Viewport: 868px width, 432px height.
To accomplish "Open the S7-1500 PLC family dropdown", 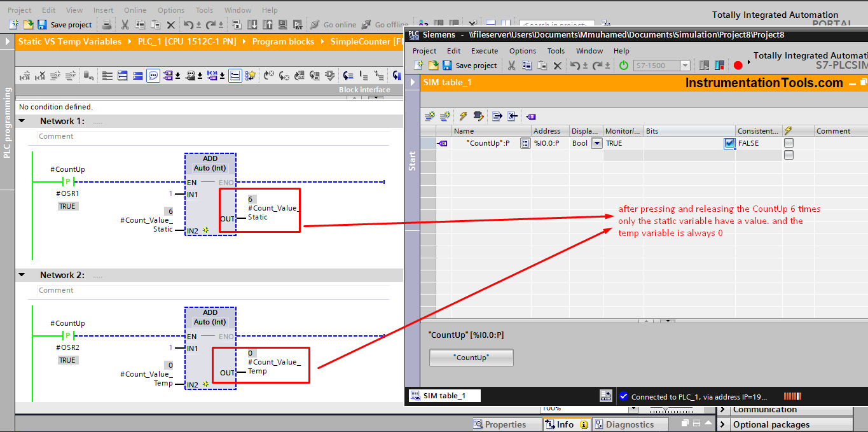I will [684, 66].
